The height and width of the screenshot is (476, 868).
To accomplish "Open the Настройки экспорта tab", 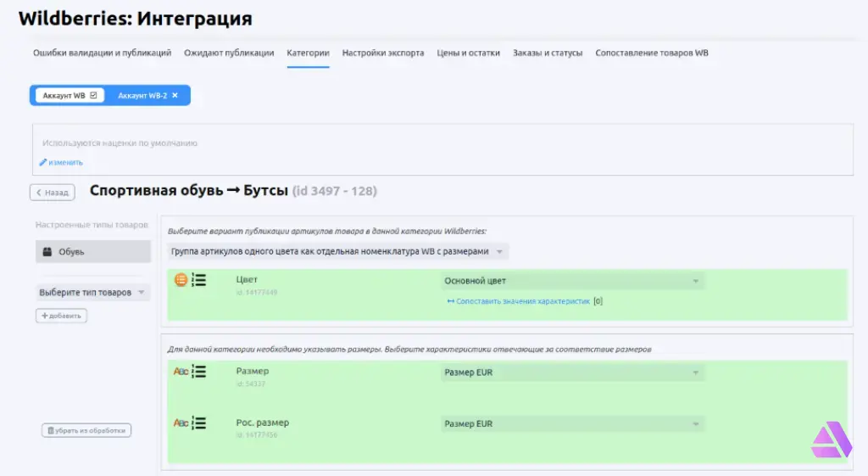I will pyautogui.click(x=383, y=53).
